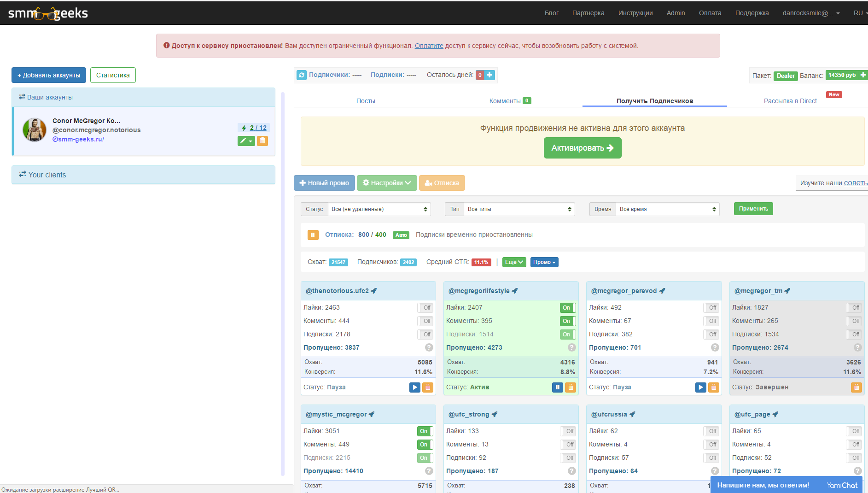Pause the @mcgregorlifestyle promo
This screenshot has width=868, height=493.
pos(558,387)
